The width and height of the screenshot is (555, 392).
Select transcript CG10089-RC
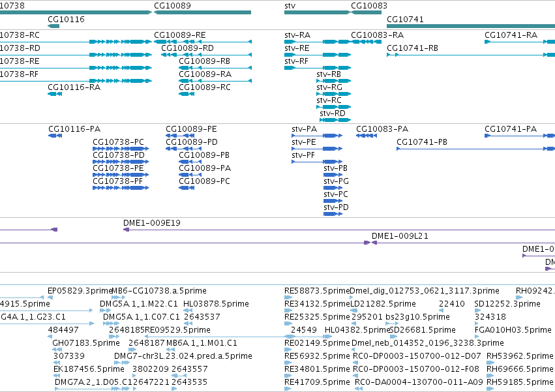pyautogui.click(x=187, y=94)
